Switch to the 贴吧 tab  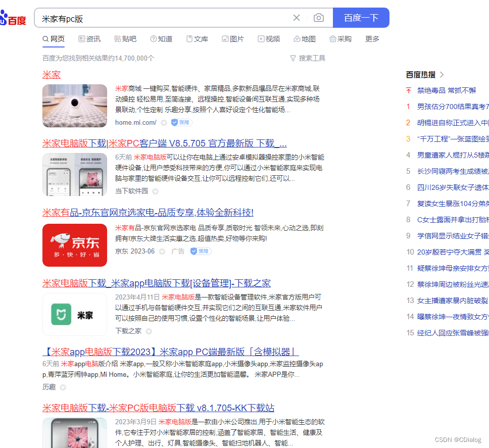coord(125,39)
